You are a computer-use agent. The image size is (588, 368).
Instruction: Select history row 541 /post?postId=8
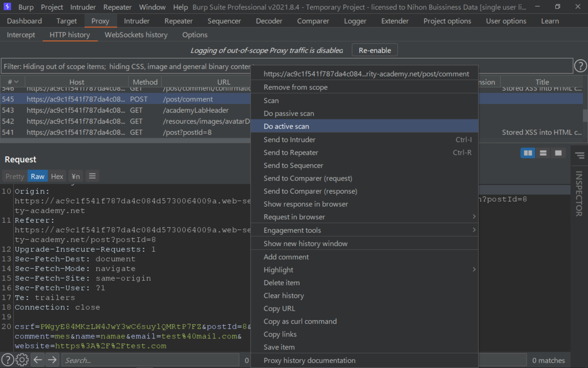[291, 132]
